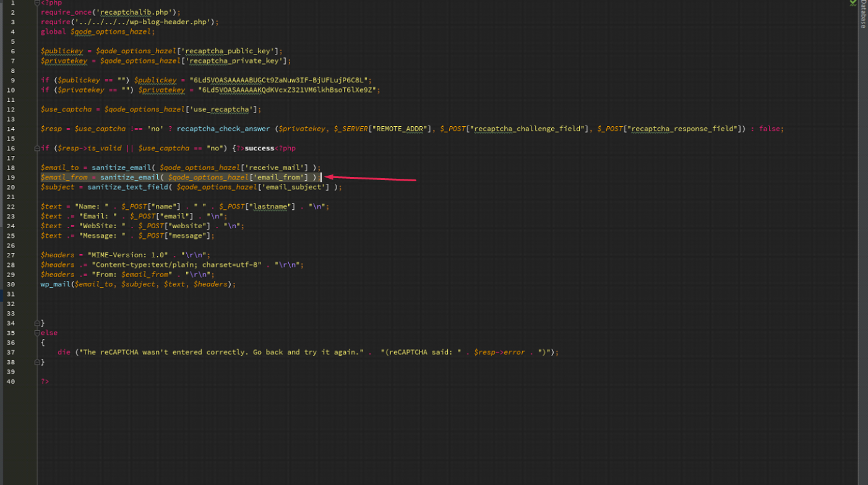Click "website" POST key on line 24
This screenshot has height=485, width=868.
point(188,226)
